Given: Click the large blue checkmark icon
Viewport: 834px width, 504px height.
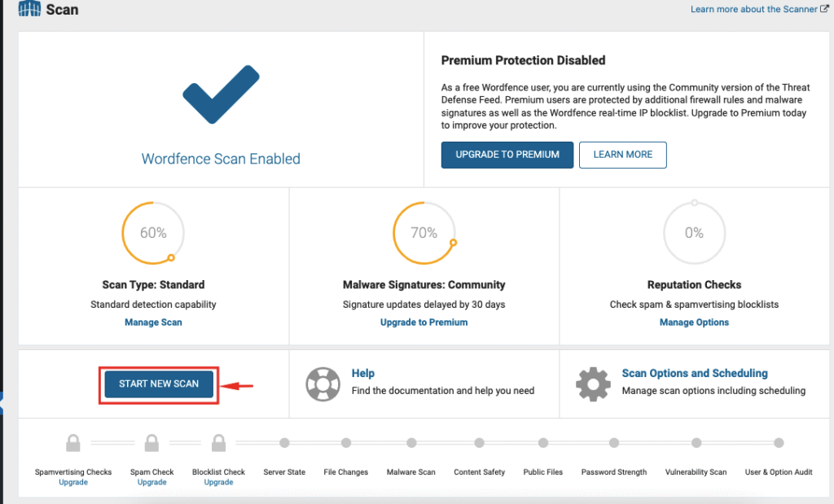Looking at the screenshot, I should [221, 94].
